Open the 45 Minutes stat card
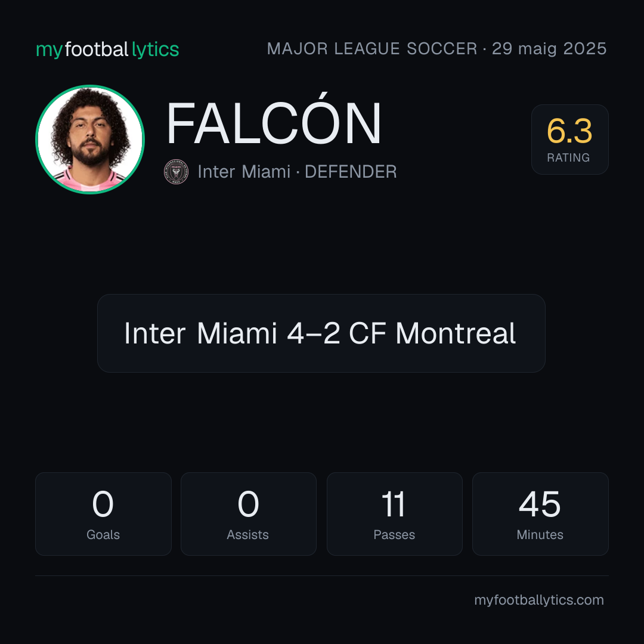This screenshot has height=644, width=644. [x=540, y=514]
